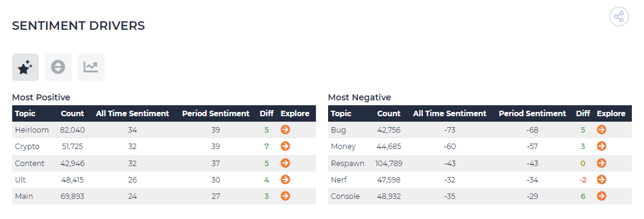Image resolution: width=644 pixels, height=219 pixels.
Task: Click the count value 51,725
Action: (72, 146)
